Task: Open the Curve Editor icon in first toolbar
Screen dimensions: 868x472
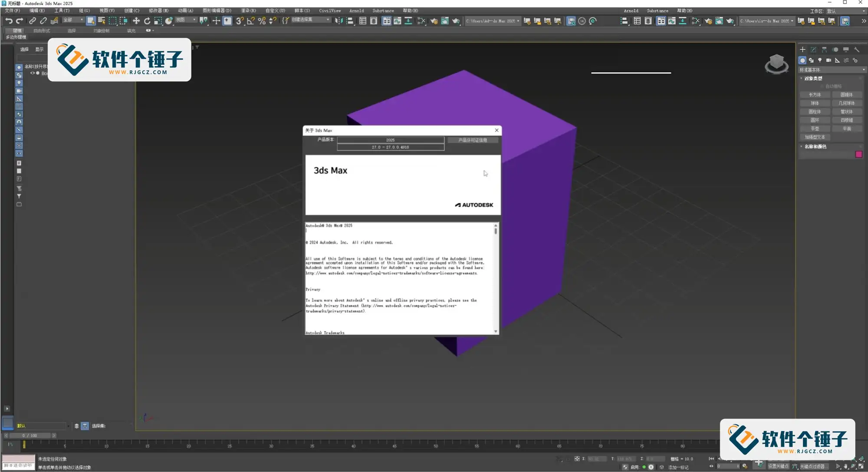Action: [x=397, y=20]
